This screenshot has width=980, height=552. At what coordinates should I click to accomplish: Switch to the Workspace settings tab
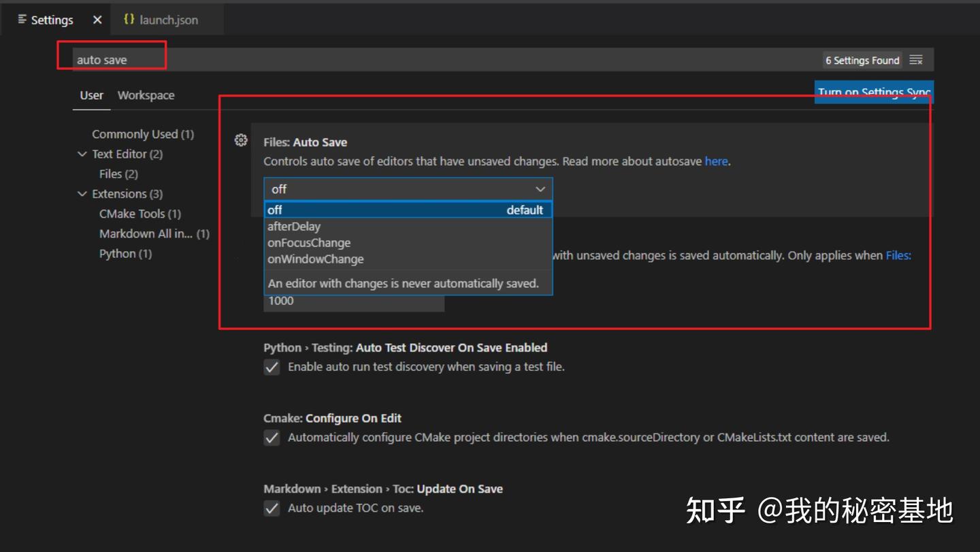[146, 95]
